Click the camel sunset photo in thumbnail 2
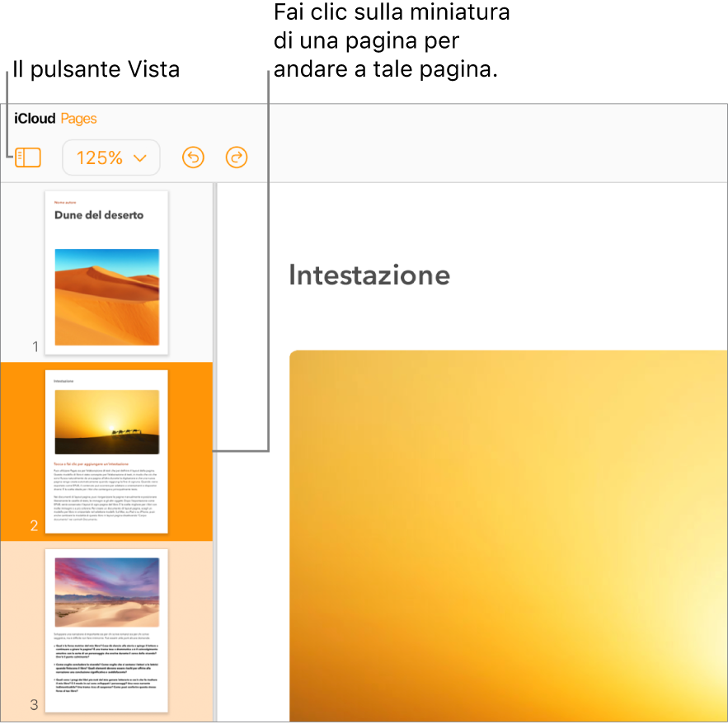 [x=107, y=422]
